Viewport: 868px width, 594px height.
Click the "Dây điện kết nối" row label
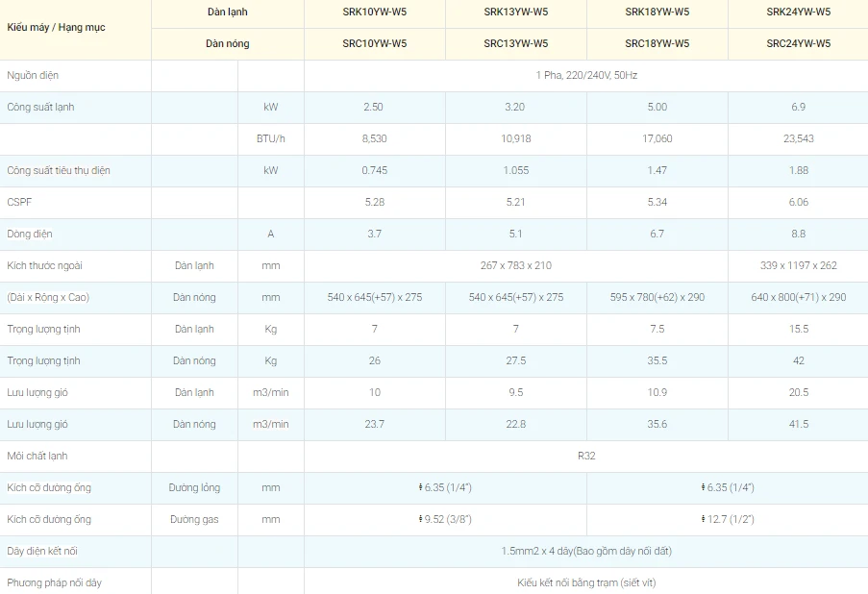tap(42, 551)
